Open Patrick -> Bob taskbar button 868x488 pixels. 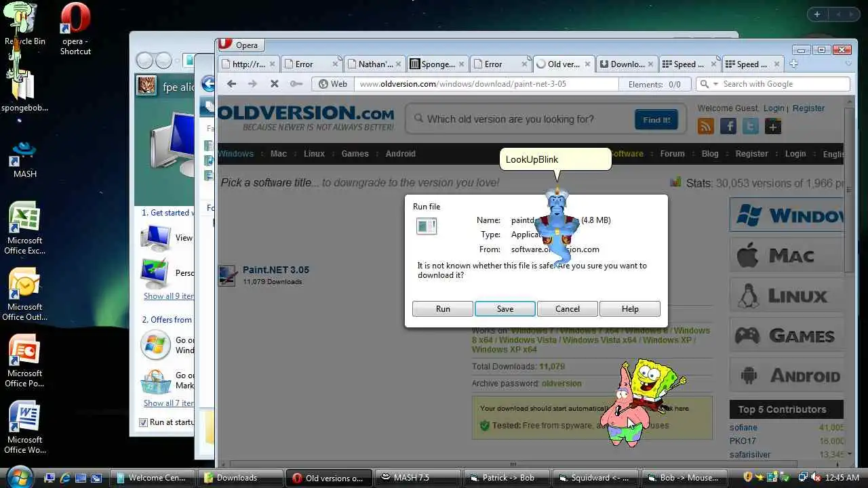506,478
